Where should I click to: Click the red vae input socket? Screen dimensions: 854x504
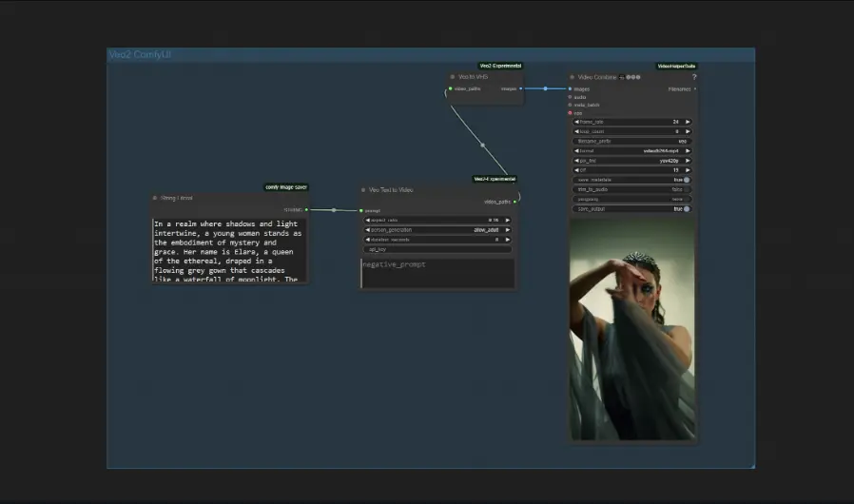click(x=571, y=113)
